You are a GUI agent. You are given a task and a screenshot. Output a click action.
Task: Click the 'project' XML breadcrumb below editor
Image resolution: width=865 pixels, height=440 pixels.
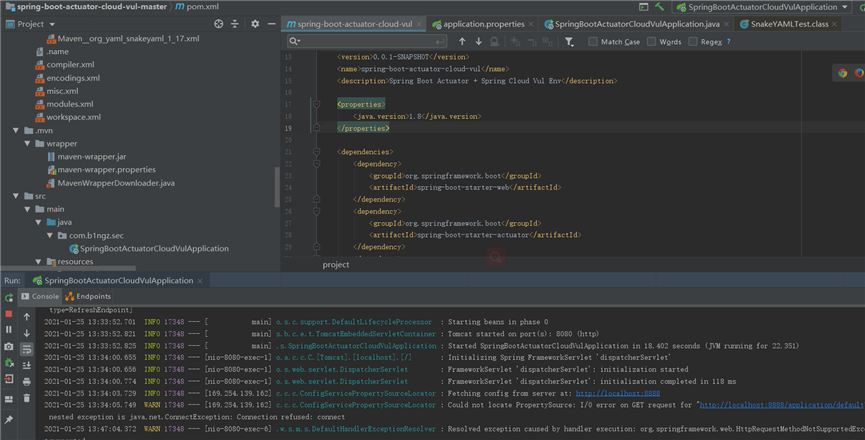point(335,265)
